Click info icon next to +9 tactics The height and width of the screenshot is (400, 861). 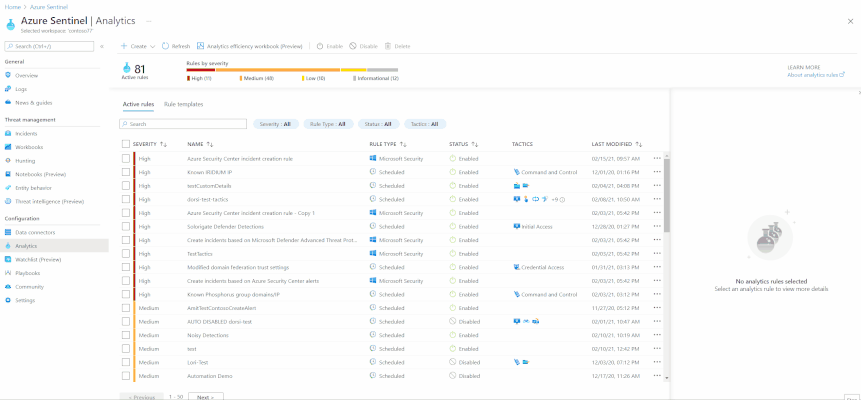562,199
